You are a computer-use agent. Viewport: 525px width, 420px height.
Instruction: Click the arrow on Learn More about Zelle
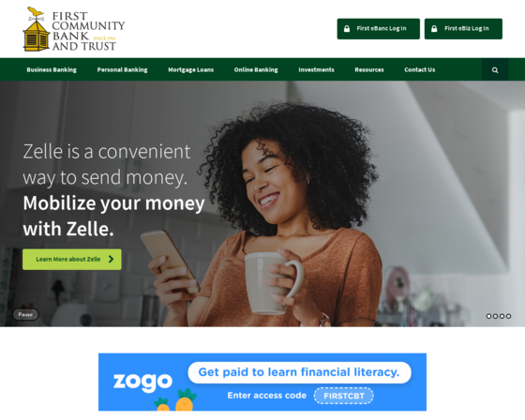point(112,259)
